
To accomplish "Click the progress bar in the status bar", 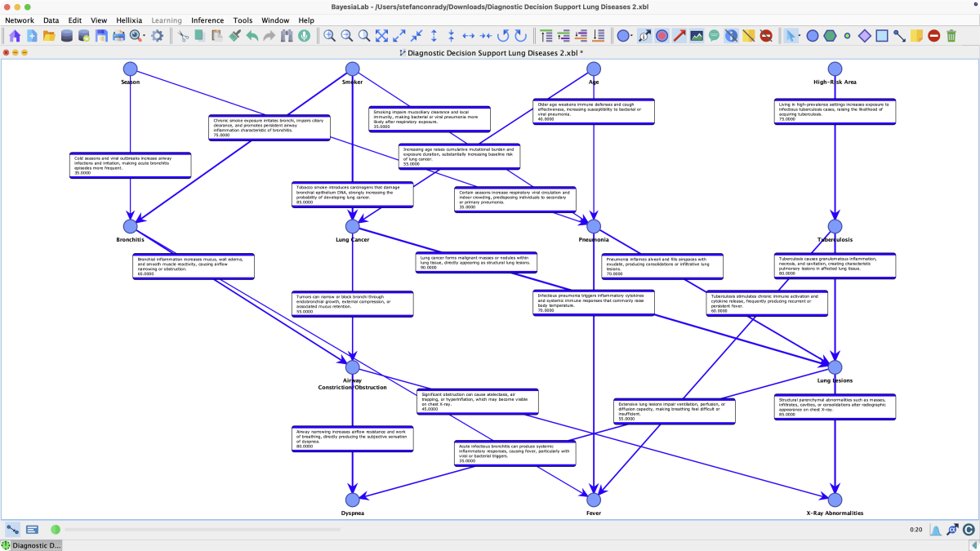I will click(203, 530).
